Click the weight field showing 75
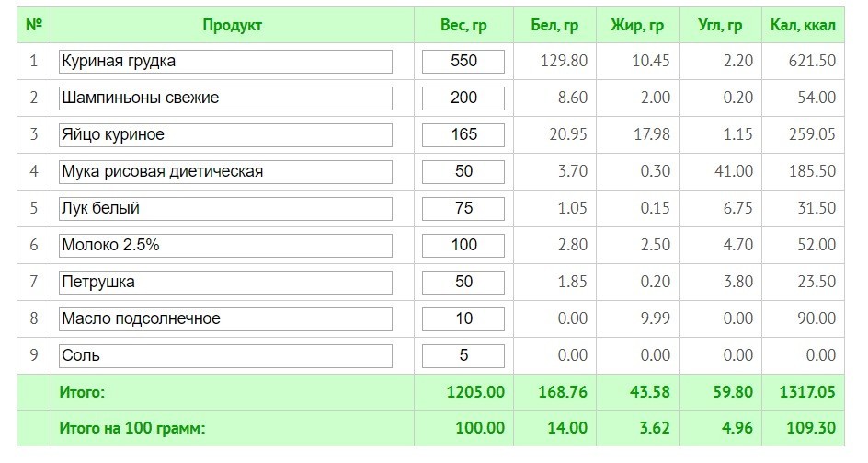The image size is (868, 463). click(x=463, y=209)
